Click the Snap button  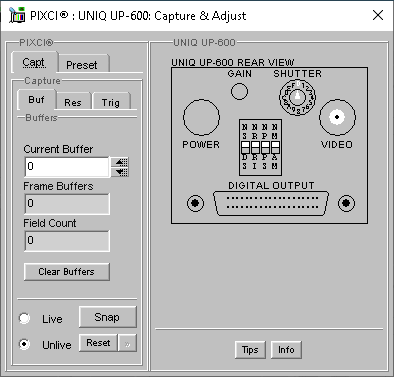pyautogui.click(x=108, y=317)
